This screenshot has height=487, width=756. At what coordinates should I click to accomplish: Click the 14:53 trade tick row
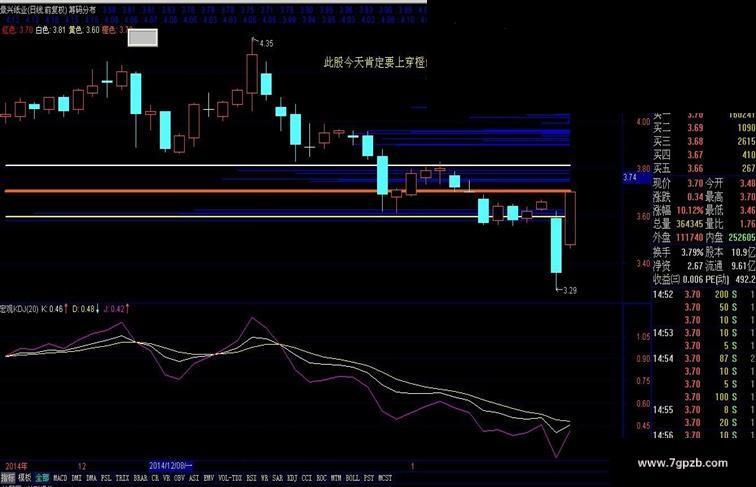[x=704, y=333]
